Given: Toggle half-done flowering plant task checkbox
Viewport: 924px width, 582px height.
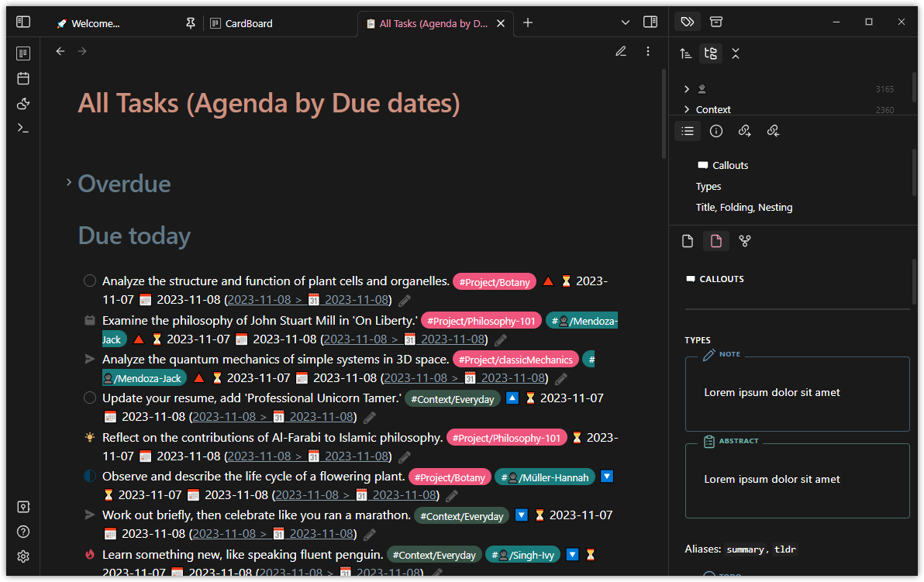Looking at the screenshot, I should (90, 476).
